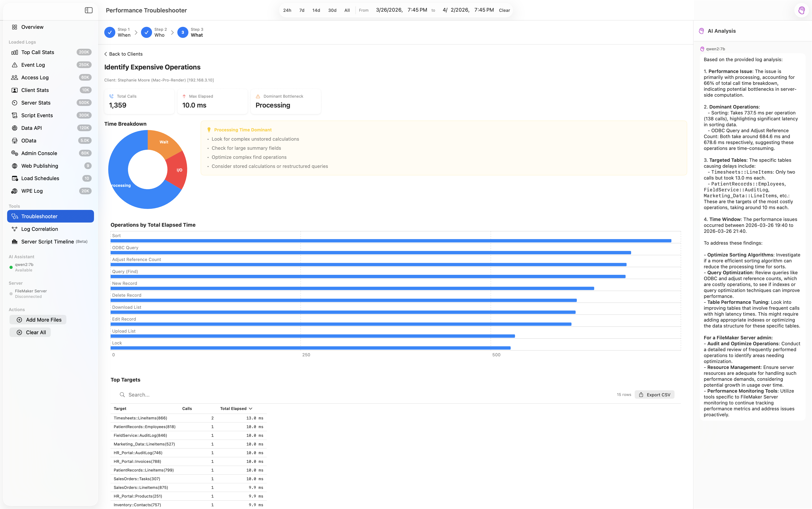Open Event Log warning icon entry
The height and width of the screenshot is (509, 812).
14,65
